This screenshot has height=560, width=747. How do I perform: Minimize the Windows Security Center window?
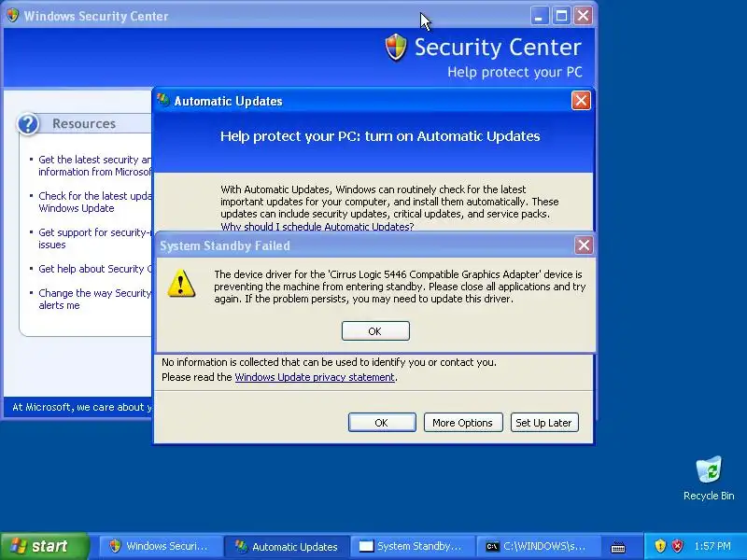point(540,16)
